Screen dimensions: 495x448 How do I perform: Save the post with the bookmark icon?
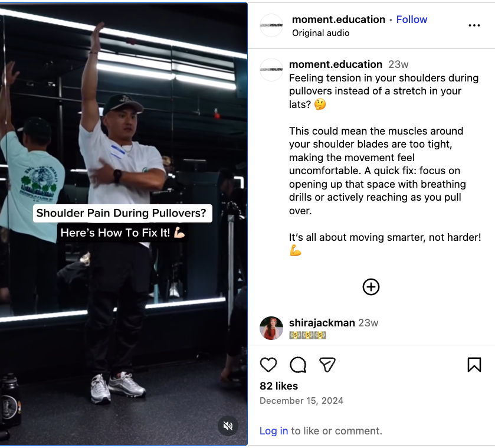coord(474,365)
